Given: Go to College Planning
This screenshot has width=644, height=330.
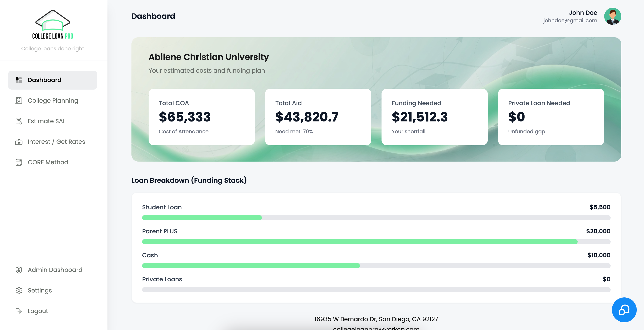Looking at the screenshot, I should pyautogui.click(x=52, y=100).
